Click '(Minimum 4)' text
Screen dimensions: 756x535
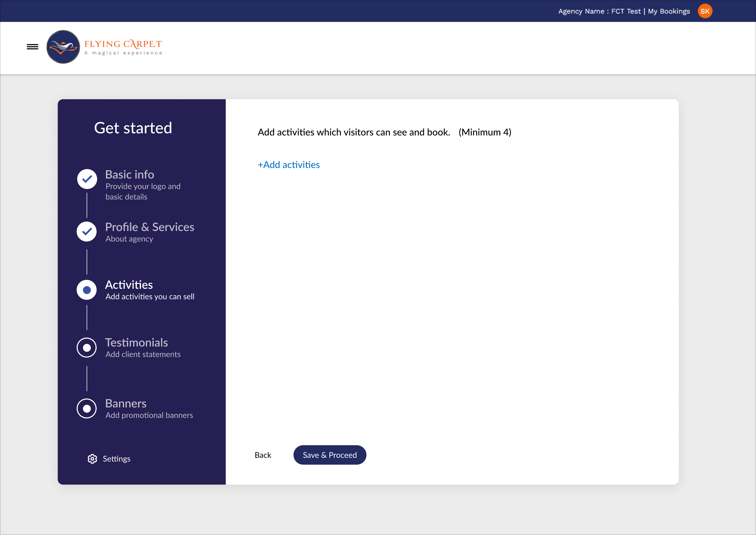coord(485,132)
